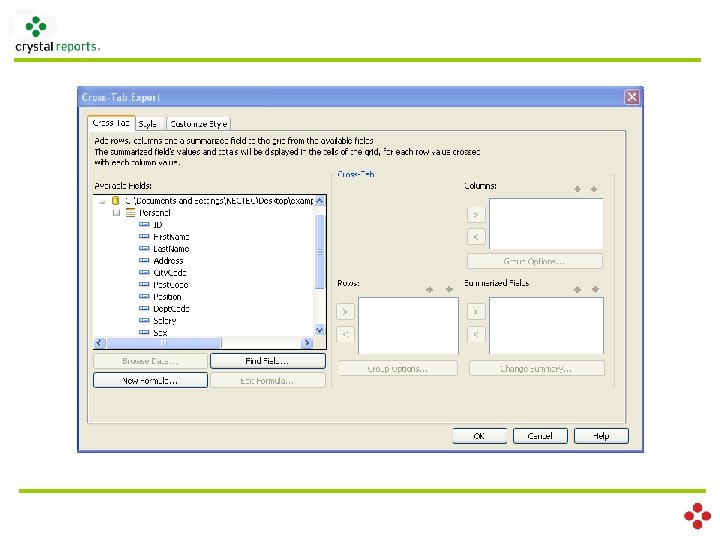This screenshot has height=540, width=720.
Task: Switch to the Cross-Tab tab
Action: 111,123
